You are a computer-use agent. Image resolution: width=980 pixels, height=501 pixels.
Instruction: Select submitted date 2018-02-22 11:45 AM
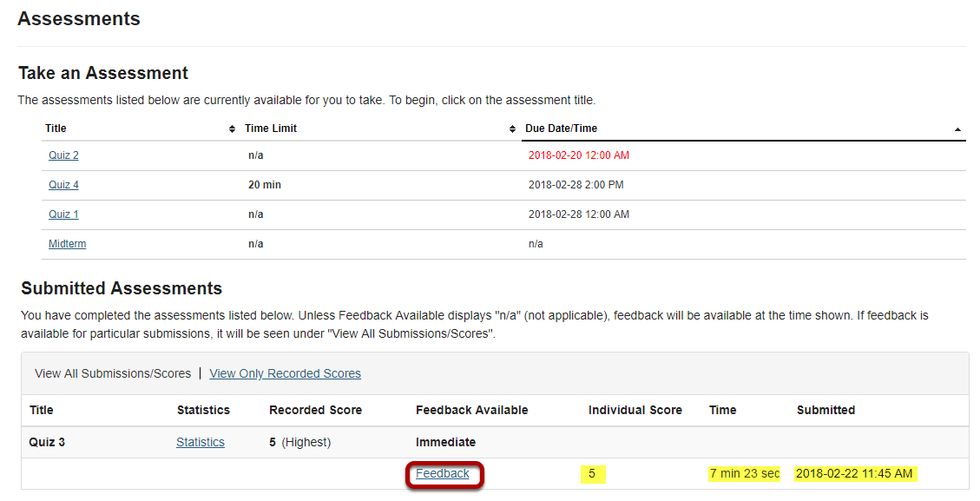pyautogui.click(x=854, y=473)
